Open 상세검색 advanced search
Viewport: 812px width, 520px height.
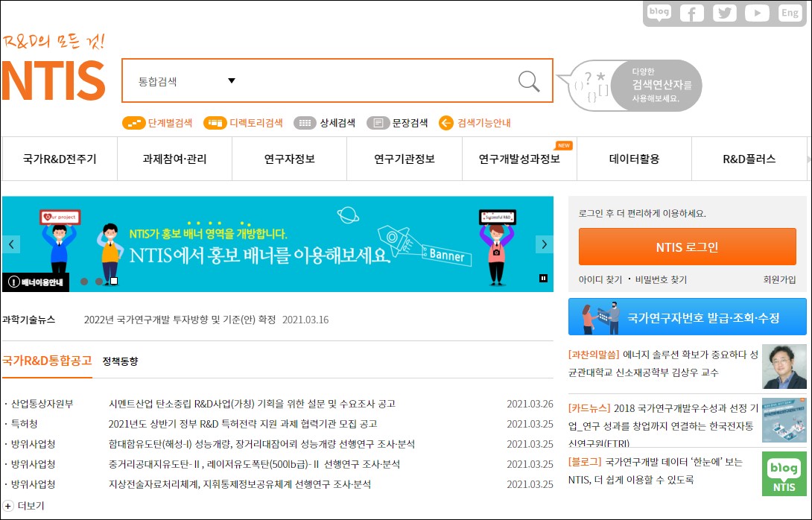pos(324,123)
